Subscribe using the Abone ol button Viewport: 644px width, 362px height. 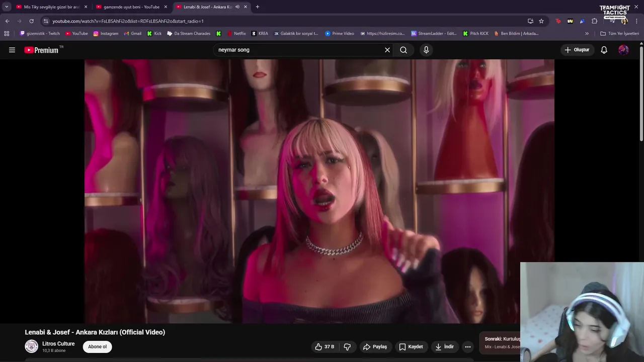98,347
